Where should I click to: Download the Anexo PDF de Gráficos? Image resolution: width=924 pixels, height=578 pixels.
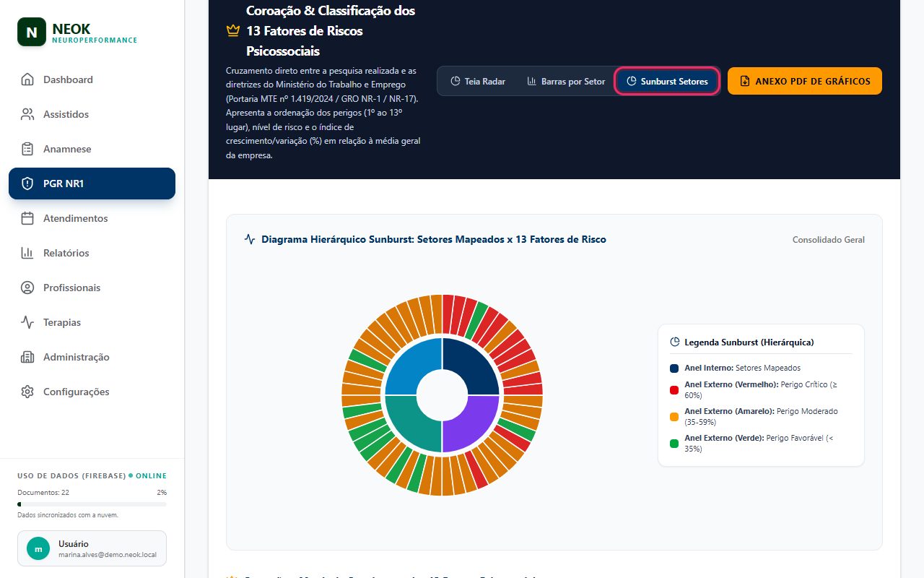click(x=805, y=81)
